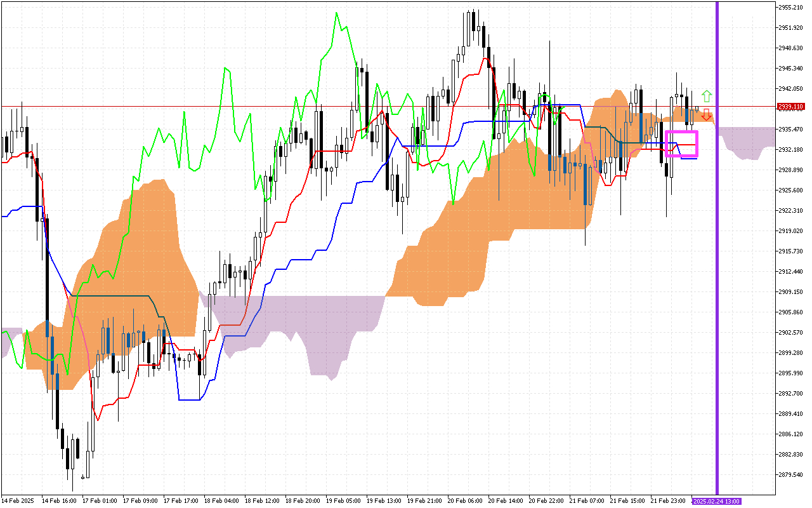
Task: Click the 21 Feb 23:00 time axis label
Action: pos(669,501)
